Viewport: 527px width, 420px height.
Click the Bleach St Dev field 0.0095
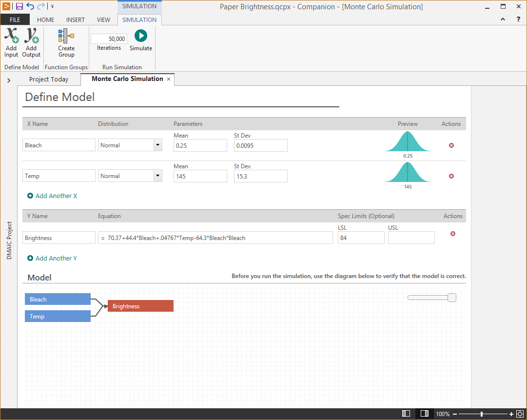click(x=260, y=145)
